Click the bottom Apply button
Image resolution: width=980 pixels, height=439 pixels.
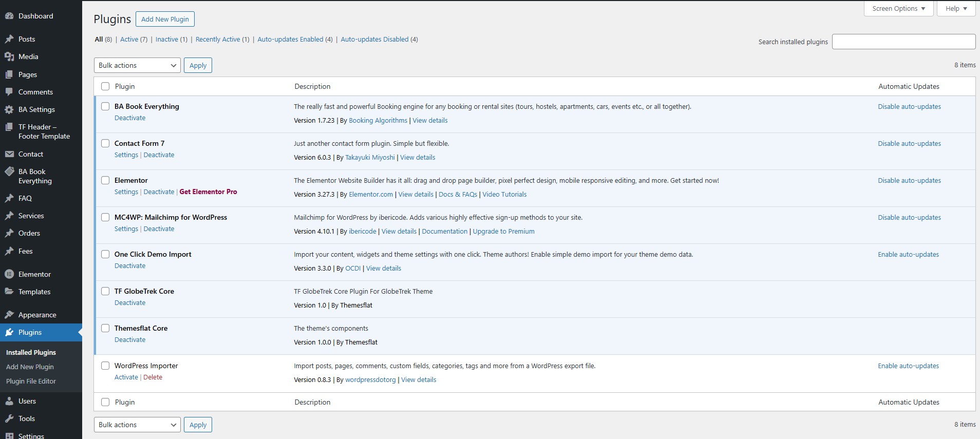click(x=198, y=425)
